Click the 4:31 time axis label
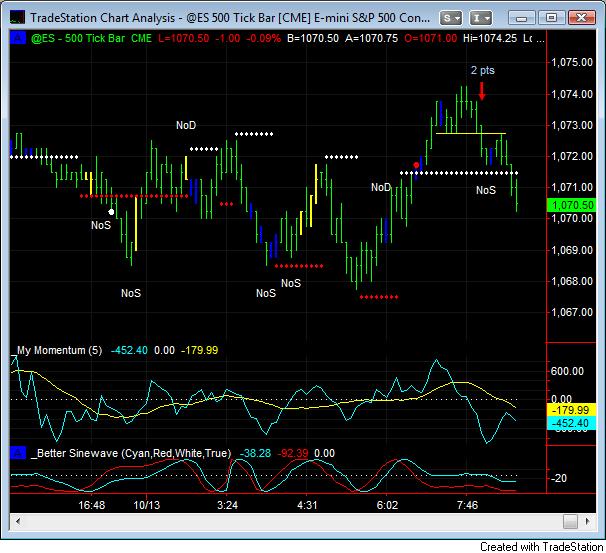The image size is (606, 553). [307, 505]
